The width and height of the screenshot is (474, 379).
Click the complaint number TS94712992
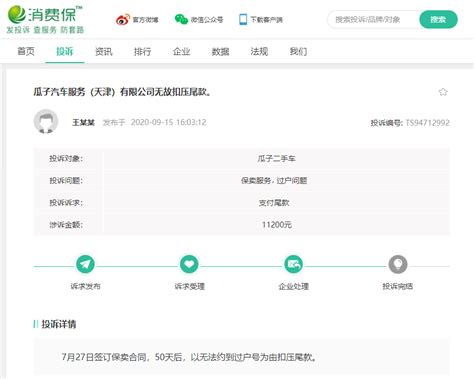[427, 123]
